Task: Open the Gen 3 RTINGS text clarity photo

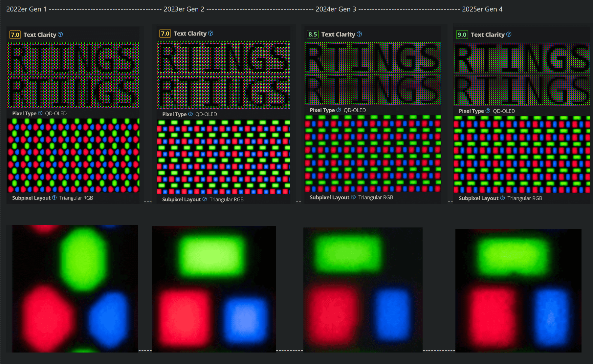Action: [373, 74]
